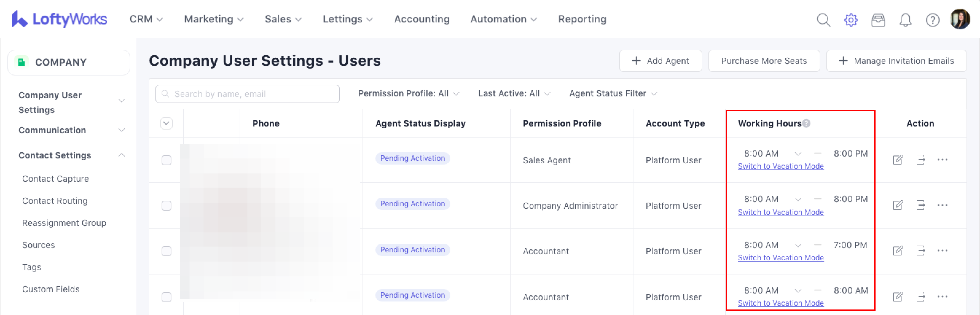
Task: Tick the checkbox for Company Administrator row
Action: pyautogui.click(x=166, y=206)
